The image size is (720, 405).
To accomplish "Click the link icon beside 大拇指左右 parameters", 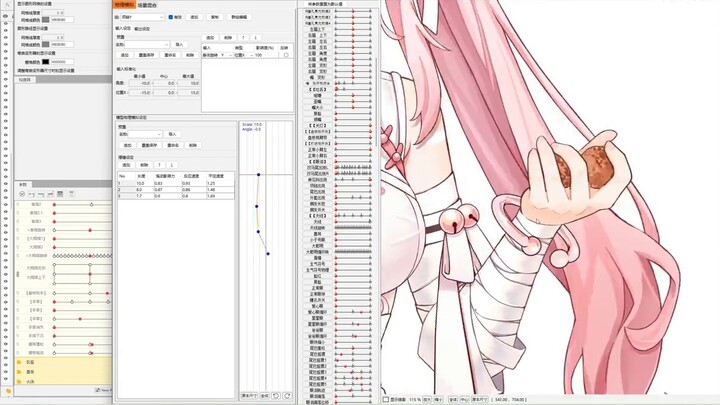I will [18, 274].
